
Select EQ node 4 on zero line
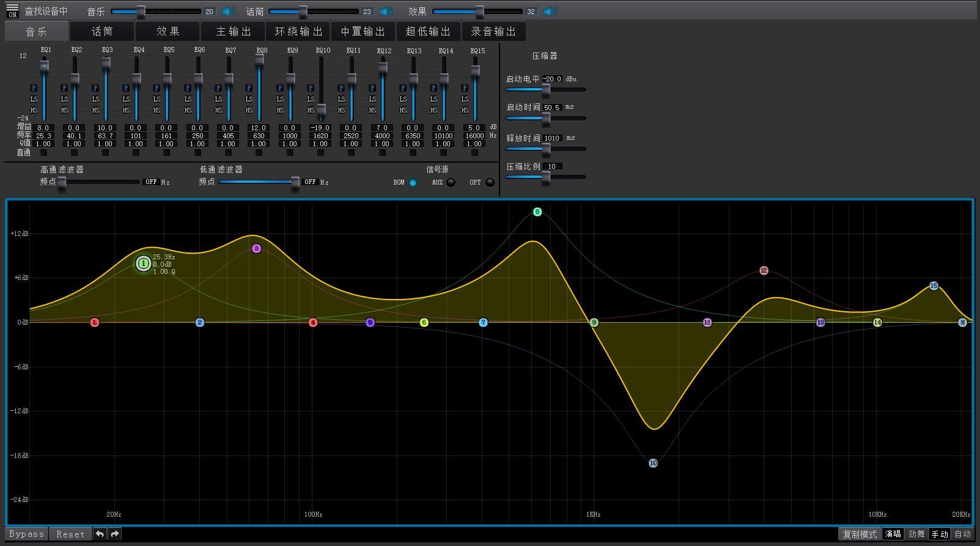pyautogui.click(x=313, y=322)
